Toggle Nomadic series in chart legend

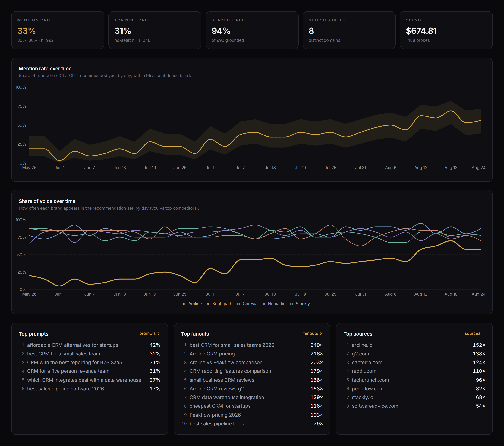273,304
